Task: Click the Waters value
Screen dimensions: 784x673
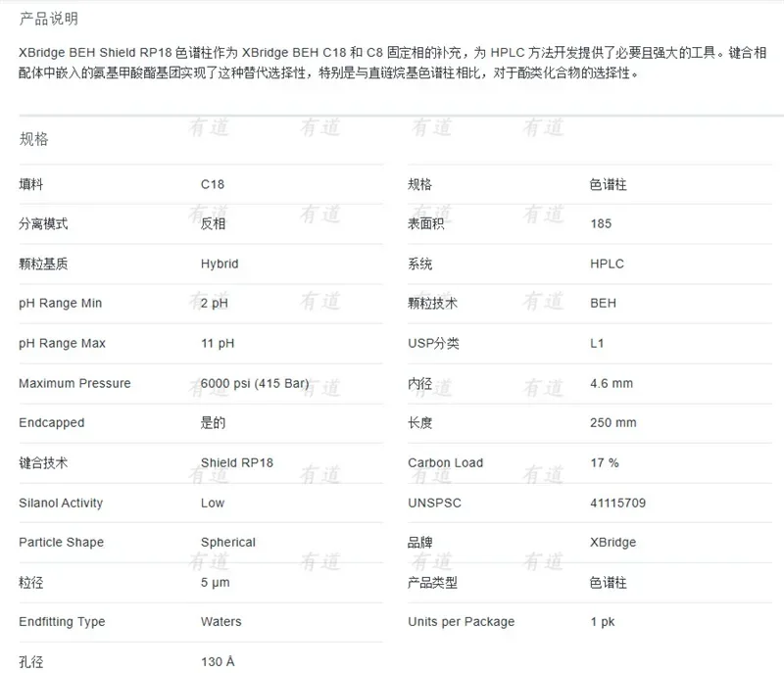Action: 221,622
